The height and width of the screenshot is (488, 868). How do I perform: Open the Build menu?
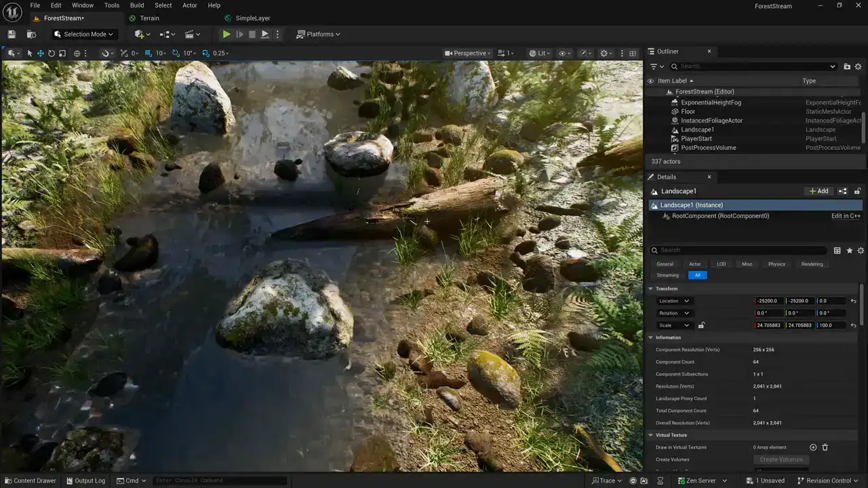click(x=137, y=5)
